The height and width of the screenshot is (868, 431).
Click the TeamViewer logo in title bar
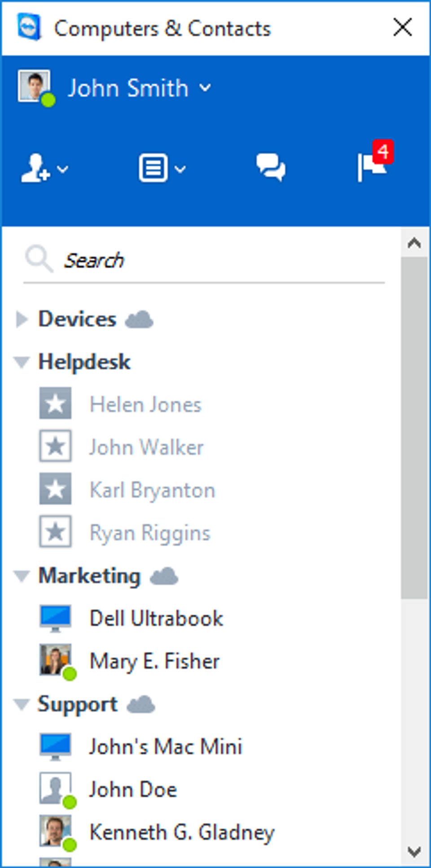click(x=29, y=27)
